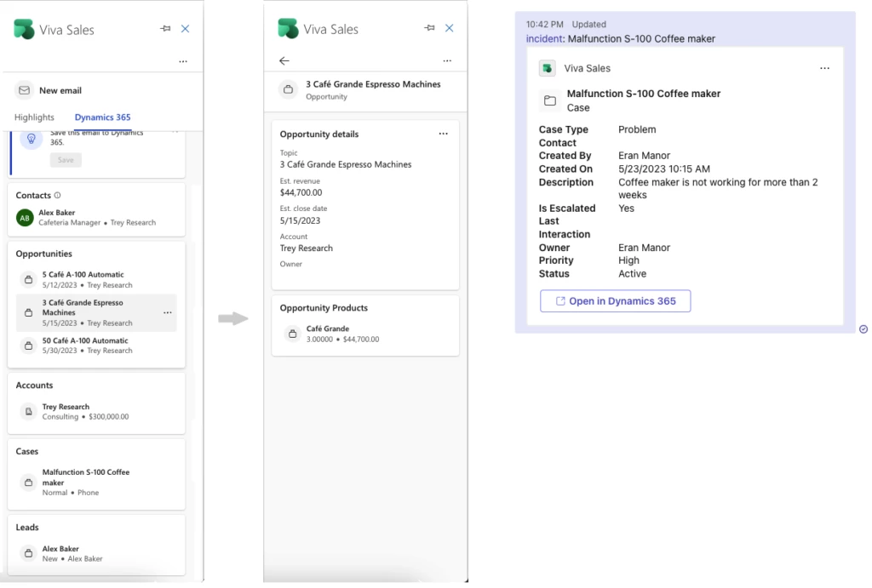
Task: Switch to the Highlights tab
Action: pyautogui.click(x=34, y=117)
